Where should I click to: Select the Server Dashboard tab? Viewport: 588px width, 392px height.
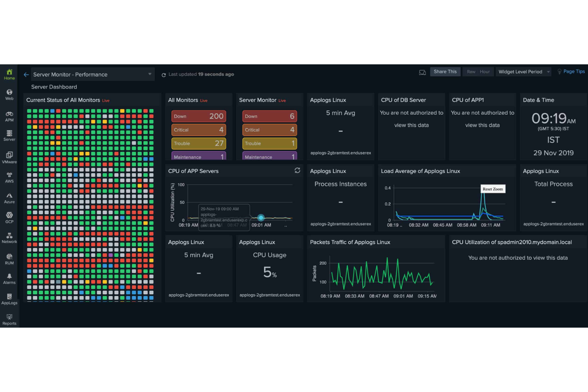pos(54,87)
